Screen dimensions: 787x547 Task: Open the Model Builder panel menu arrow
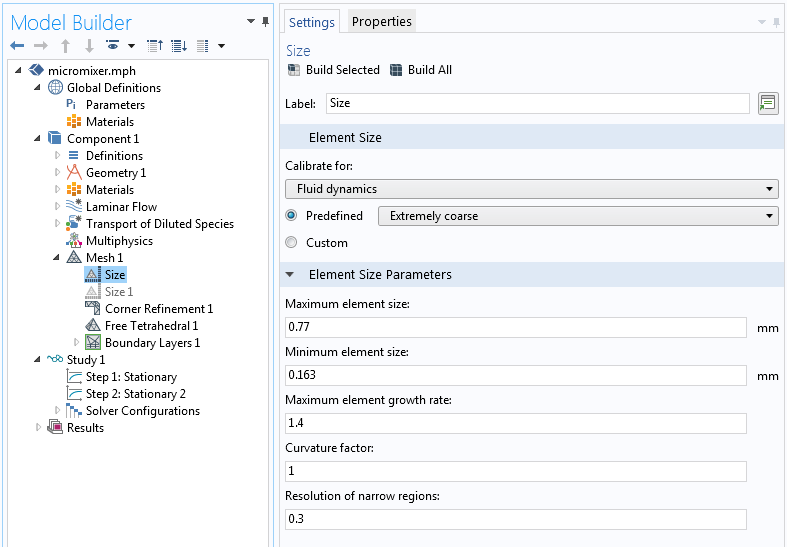(251, 22)
